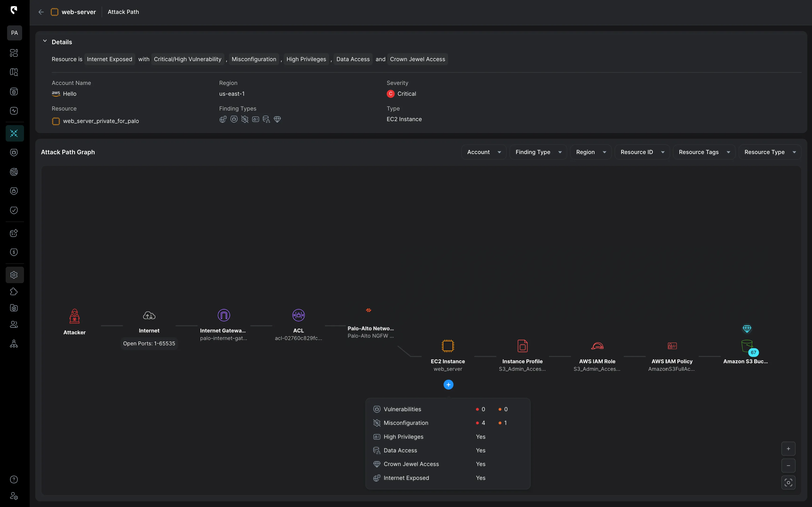812x507 pixels.
Task: Click the Open Ports: 1-65535 label
Action: point(149,343)
